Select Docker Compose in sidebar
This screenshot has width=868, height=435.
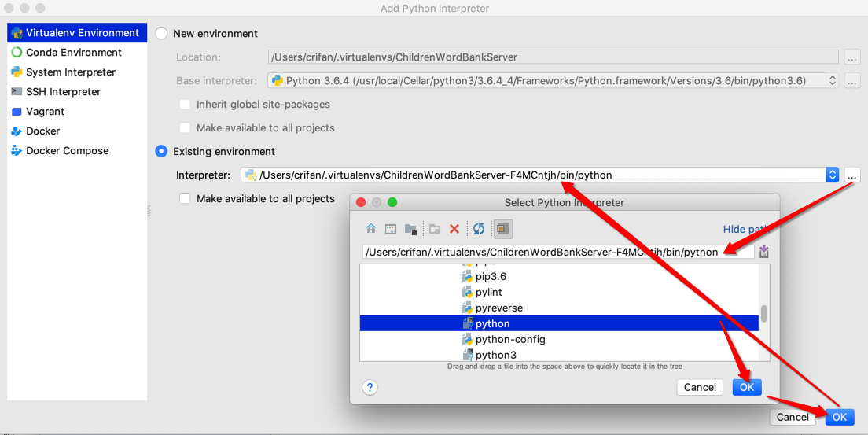click(x=77, y=151)
